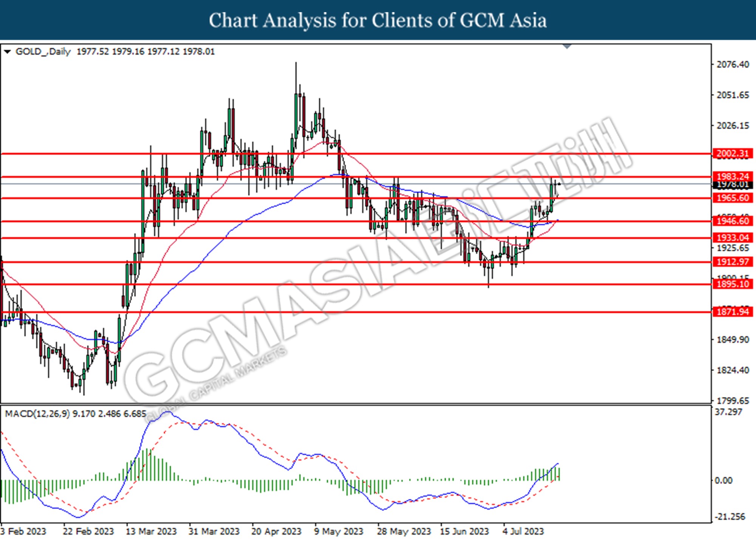
Task: Click the MACD values 9.170 2.486 6.685
Action: 109,414
